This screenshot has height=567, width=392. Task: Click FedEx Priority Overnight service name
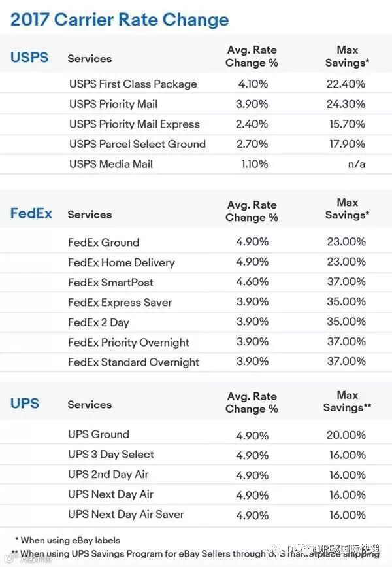click(x=128, y=343)
